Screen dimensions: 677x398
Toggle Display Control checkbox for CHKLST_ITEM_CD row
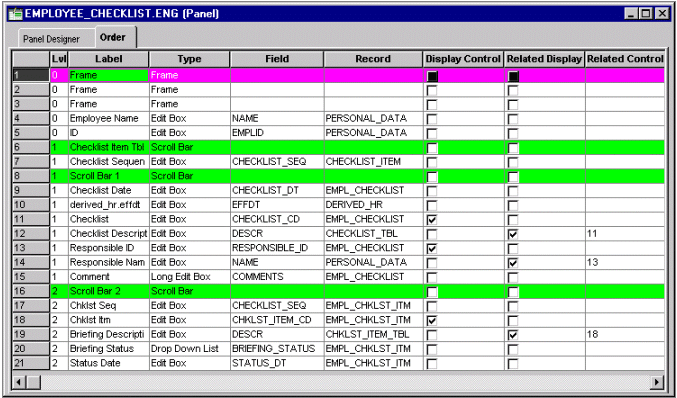pyautogui.click(x=432, y=321)
